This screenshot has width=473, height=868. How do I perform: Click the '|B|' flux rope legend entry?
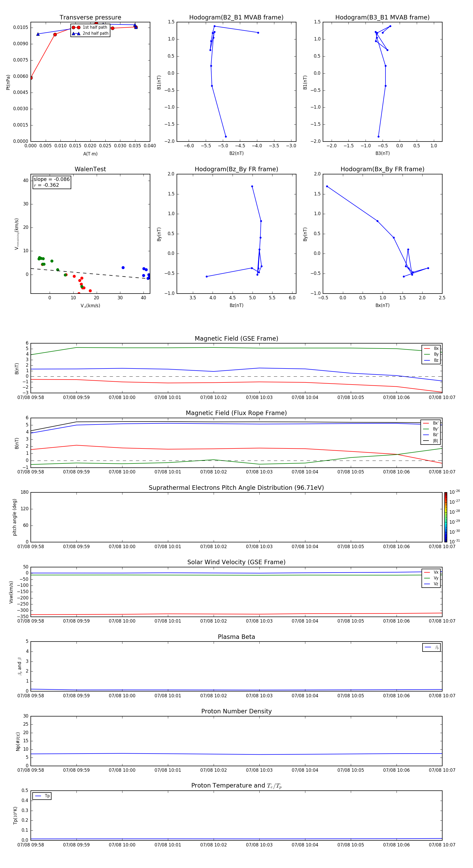pyautogui.click(x=431, y=441)
